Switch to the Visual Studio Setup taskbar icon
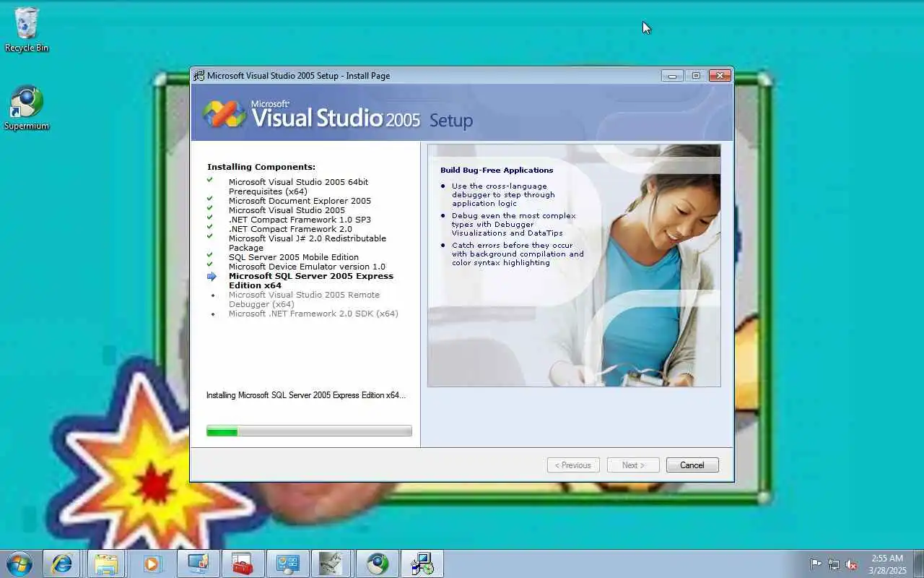Screen dimensions: 924x578 click(422, 564)
